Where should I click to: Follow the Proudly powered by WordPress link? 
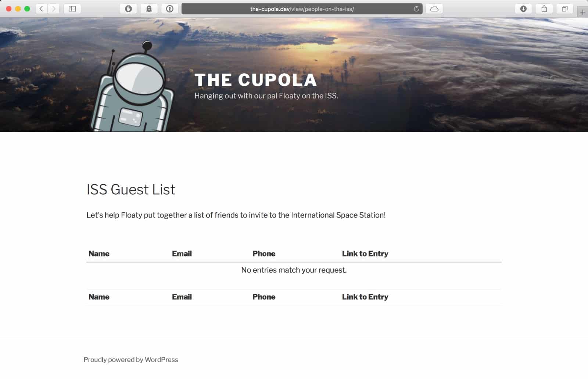coord(131,359)
